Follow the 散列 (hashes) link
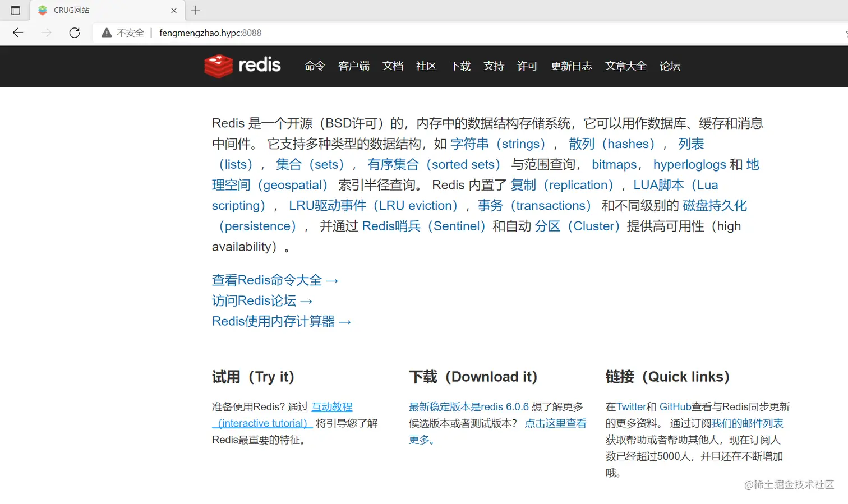This screenshot has width=848, height=504. coord(611,144)
